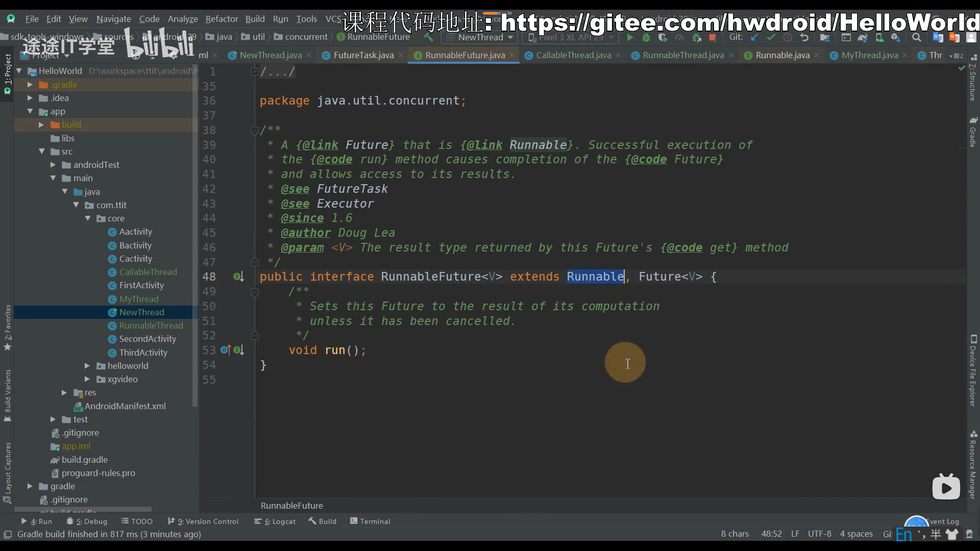The height and width of the screenshot is (551, 980).
Task: Open AVD Manager
Action: pyautogui.click(x=879, y=37)
